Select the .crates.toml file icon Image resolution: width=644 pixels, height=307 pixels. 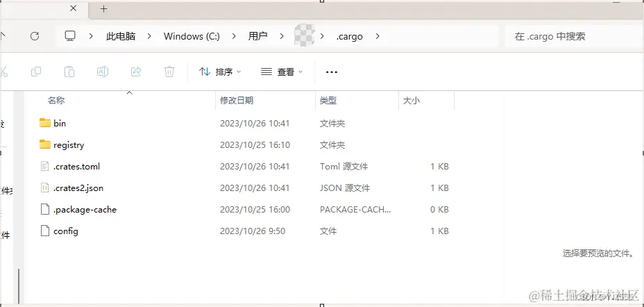[45, 167]
